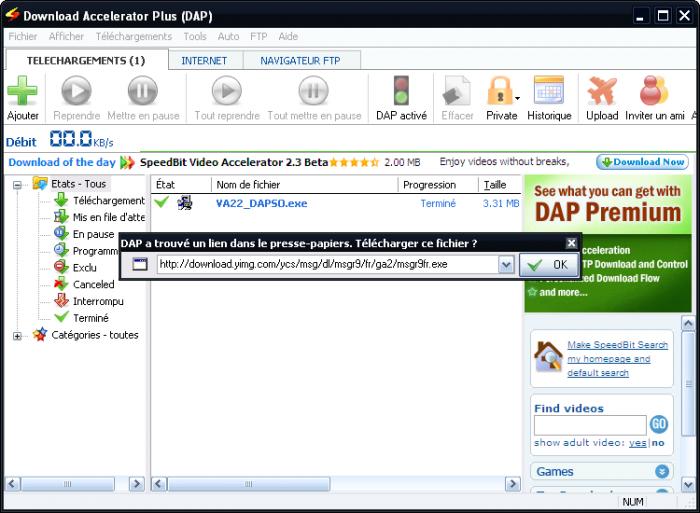The image size is (700, 513).
Task: Set show adult video to yes
Action: 638,442
